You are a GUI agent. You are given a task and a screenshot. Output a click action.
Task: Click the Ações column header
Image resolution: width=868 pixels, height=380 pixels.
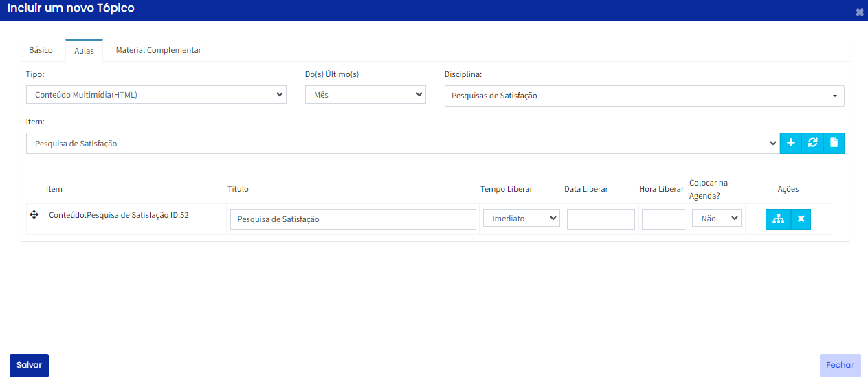point(788,189)
